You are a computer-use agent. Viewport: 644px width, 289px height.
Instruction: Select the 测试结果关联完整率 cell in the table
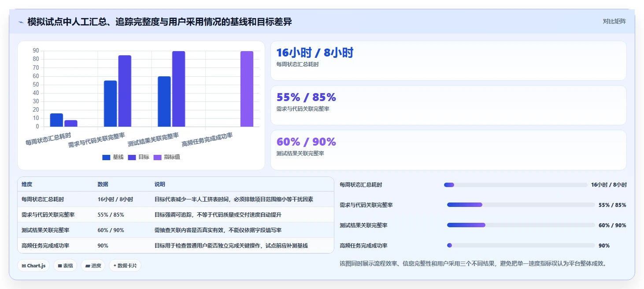[x=45, y=230]
